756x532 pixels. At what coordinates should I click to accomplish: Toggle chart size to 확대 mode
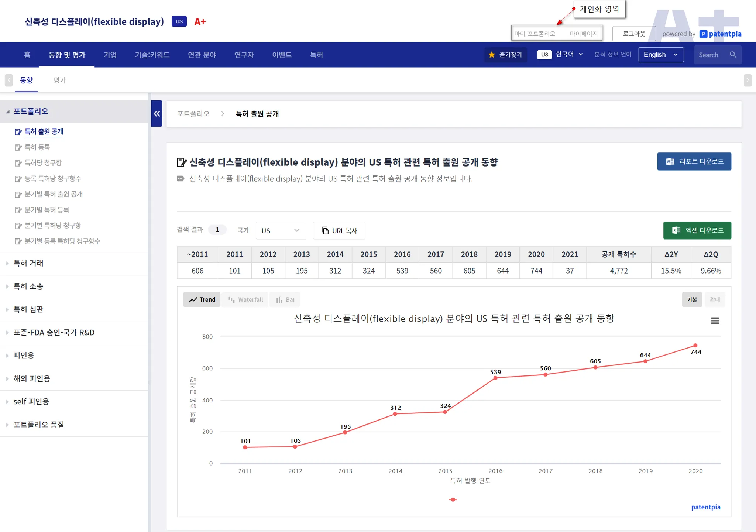[715, 299]
